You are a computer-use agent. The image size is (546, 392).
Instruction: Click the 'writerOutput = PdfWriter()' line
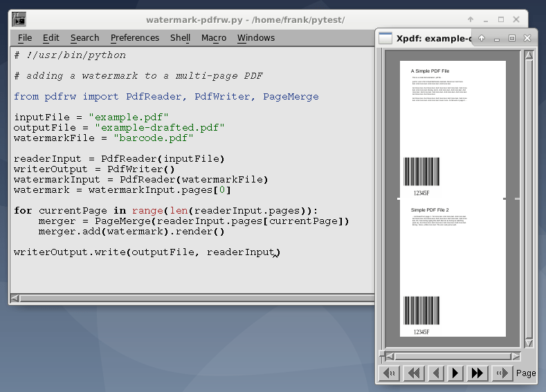[x=94, y=169]
